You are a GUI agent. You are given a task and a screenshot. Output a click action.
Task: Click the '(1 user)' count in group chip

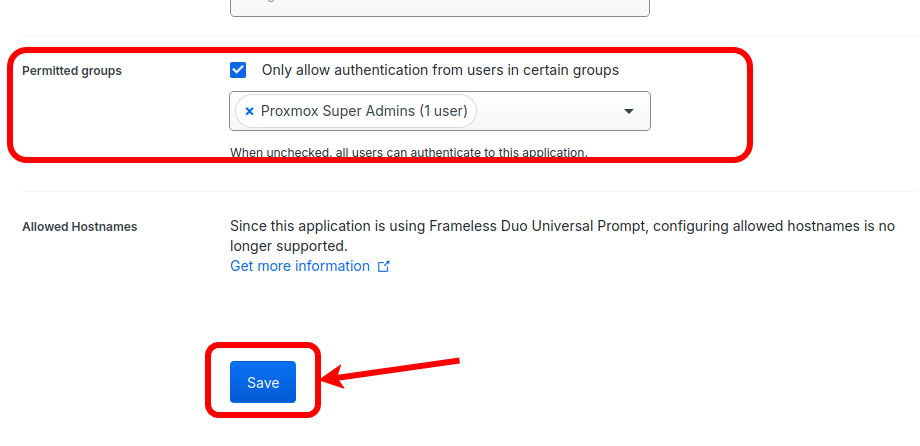[443, 111]
